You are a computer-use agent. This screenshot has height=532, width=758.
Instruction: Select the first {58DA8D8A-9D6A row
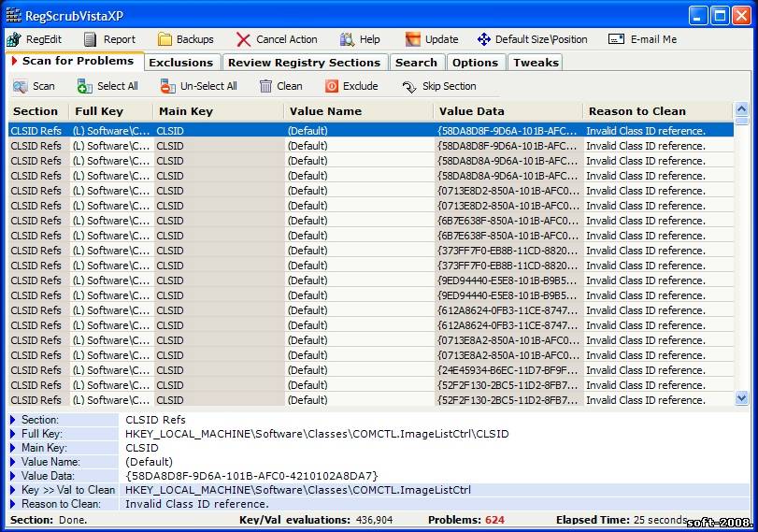tap(371, 161)
